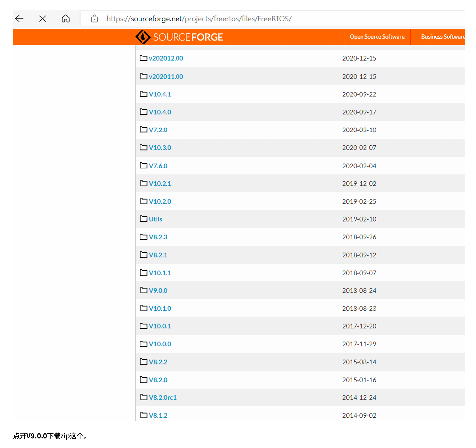This screenshot has width=476, height=448.
Task: Click the folder icon beside V10.1.1
Action: (143, 273)
